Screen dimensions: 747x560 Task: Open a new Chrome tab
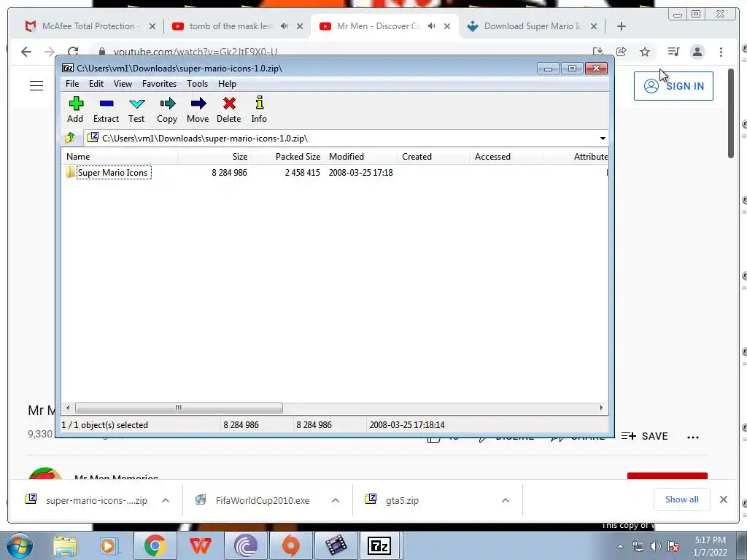[622, 27]
